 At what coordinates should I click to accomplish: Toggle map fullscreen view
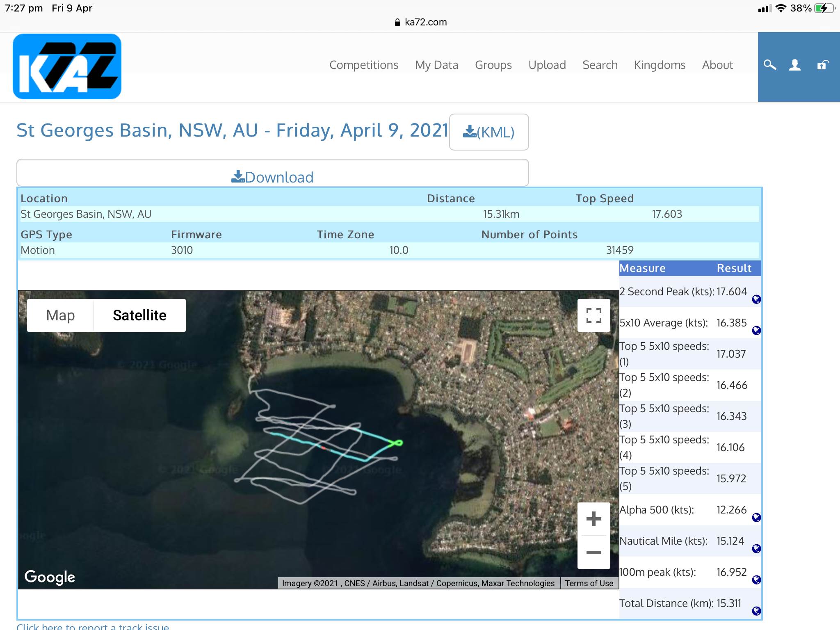point(593,315)
